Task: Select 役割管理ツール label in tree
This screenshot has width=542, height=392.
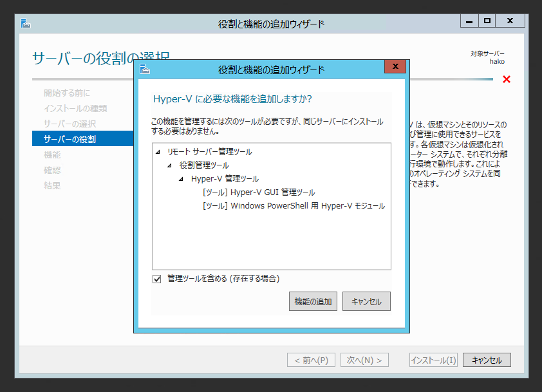Action: click(204, 165)
